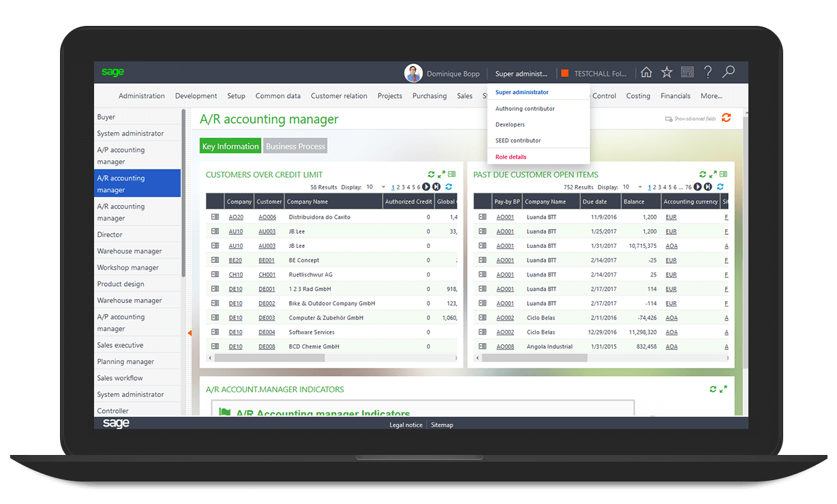Click the sage logo in the header
The width and height of the screenshot is (837, 504).
pos(113,72)
